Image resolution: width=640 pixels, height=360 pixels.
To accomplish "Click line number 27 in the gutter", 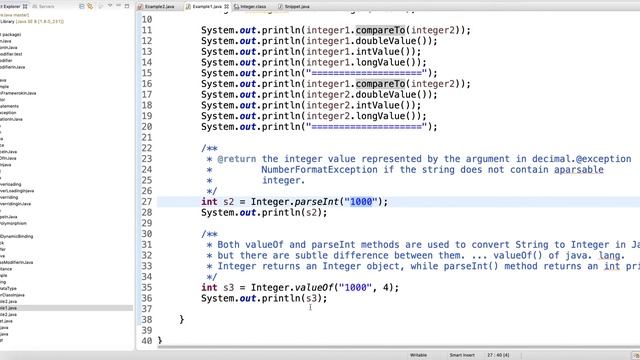I will click(x=147, y=202).
